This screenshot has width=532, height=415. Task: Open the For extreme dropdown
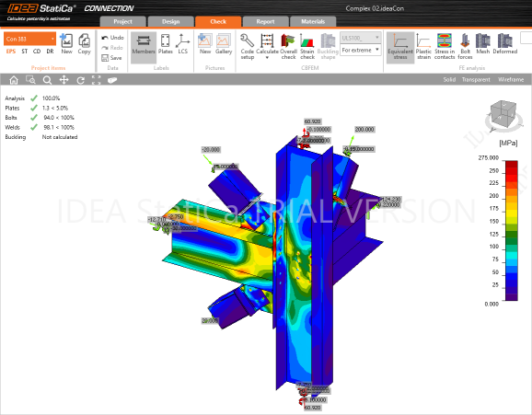tap(360, 50)
